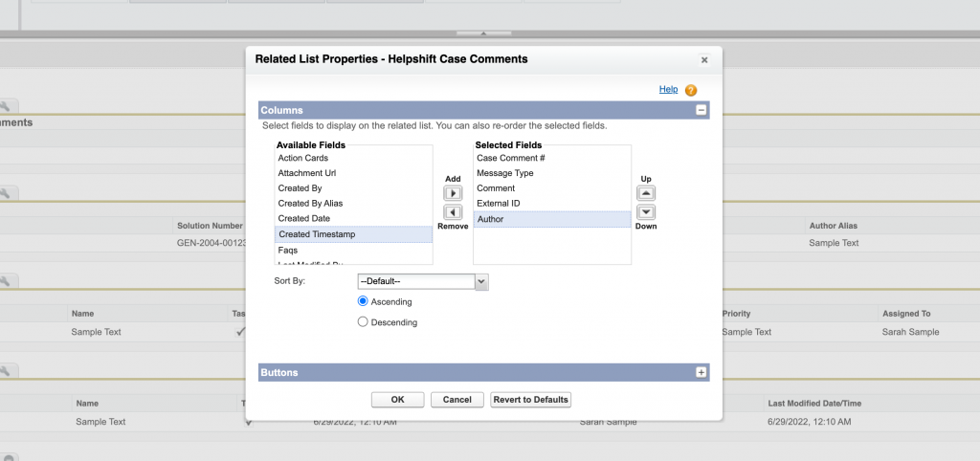Pick Action Cards from Available Fields
Viewport: 980px width, 461px height.
point(302,158)
